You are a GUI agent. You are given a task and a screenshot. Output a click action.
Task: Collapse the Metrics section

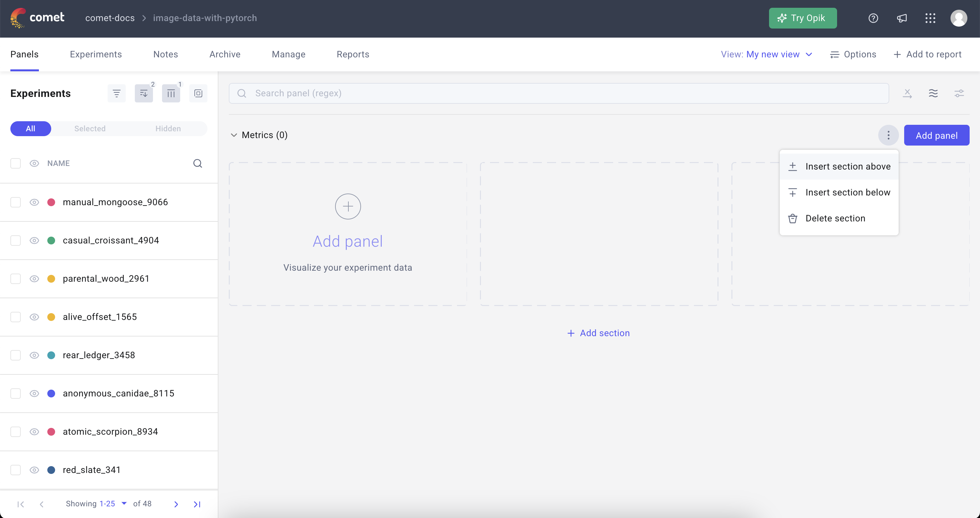(234, 135)
